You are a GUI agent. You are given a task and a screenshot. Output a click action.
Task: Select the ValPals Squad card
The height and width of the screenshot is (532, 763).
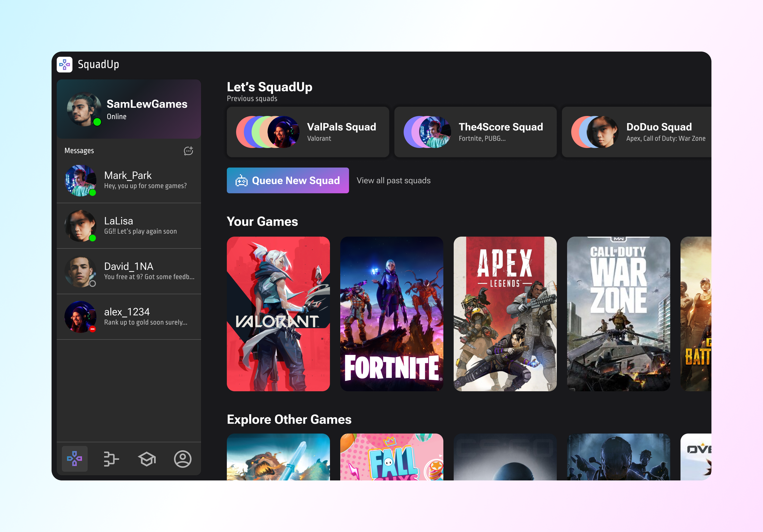point(308,132)
